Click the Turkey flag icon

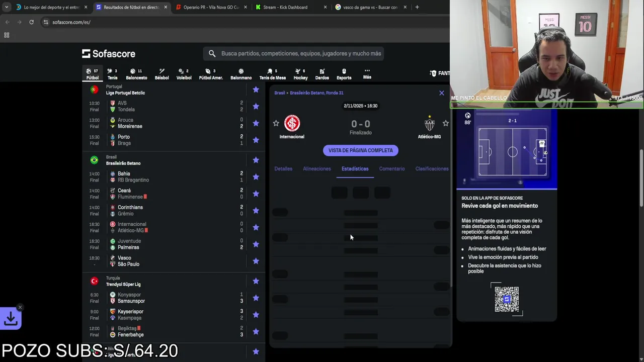pos(94,281)
